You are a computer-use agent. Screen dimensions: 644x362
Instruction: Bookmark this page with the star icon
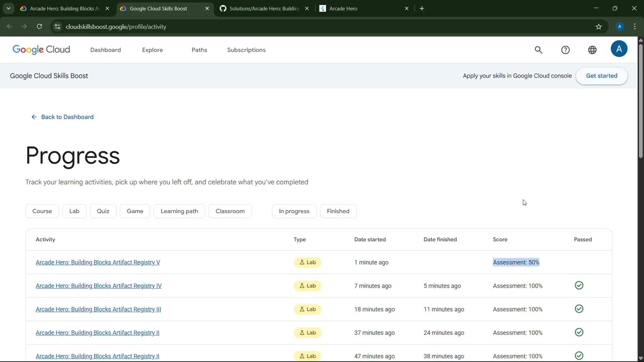point(599,27)
